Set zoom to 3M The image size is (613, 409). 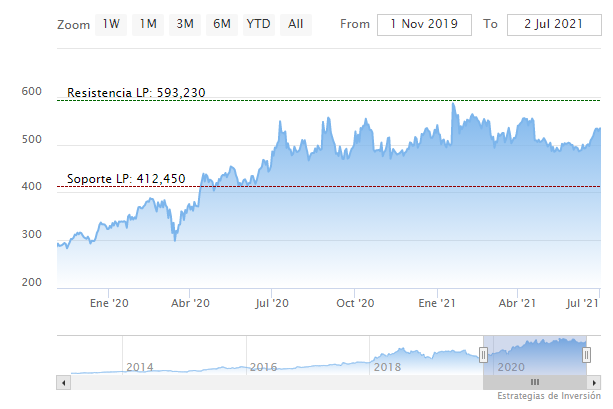coord(185,23)
